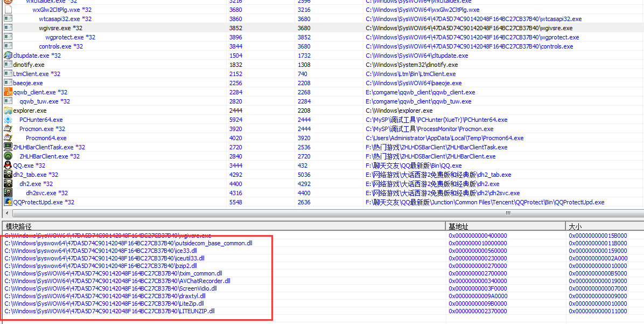644x324 pixels.
Task: Click base address 0x0000000010000000
Action: click(478, 243)
